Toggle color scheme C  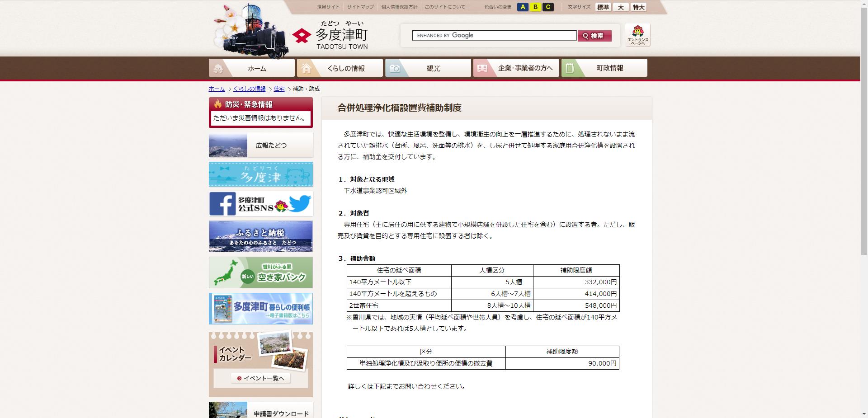(548, 7)
